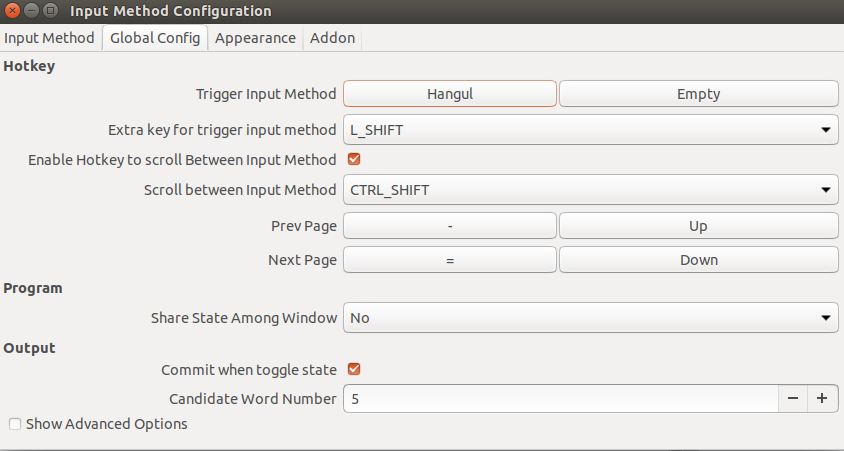This screenshot has height=451, width=844.
Task: Increase Candidate Word Number with plus button
Action: click(822, 398)
